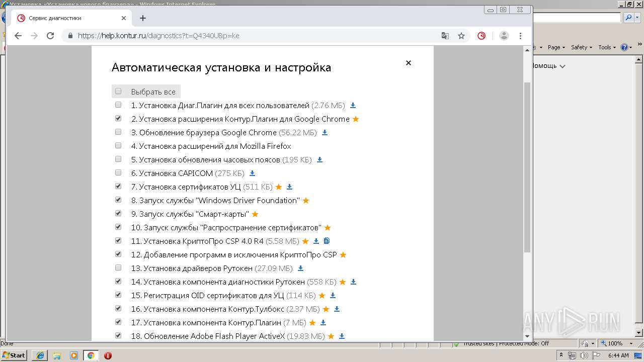This screenshot has height=362, width=644.
Task: Close the automatic installation dialog
Action: 409,63
